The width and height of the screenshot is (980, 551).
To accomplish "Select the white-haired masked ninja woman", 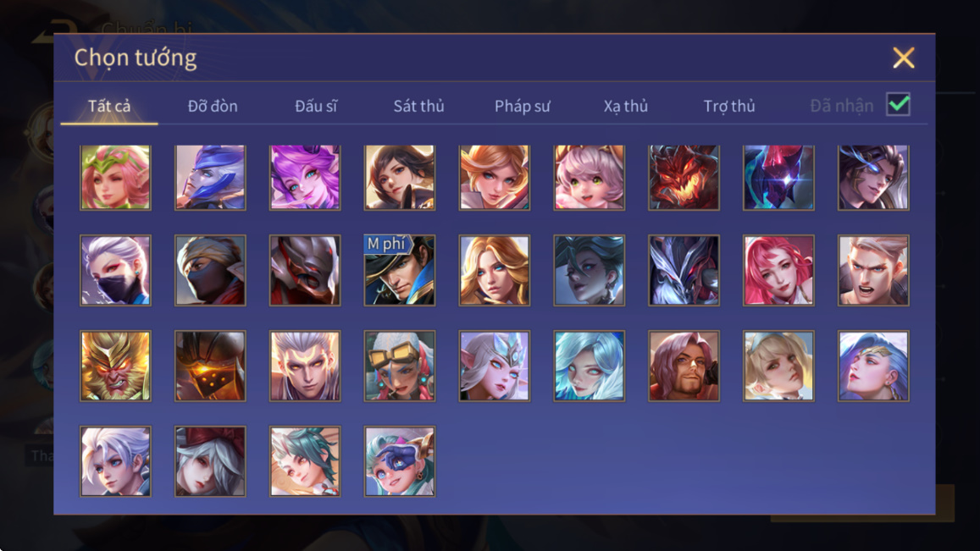I will click(115, 270).
